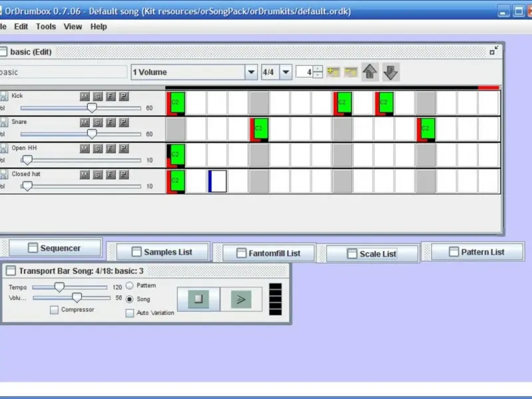
Task: Mute the Kick track with M button
Action: click(x=84, y=96)
